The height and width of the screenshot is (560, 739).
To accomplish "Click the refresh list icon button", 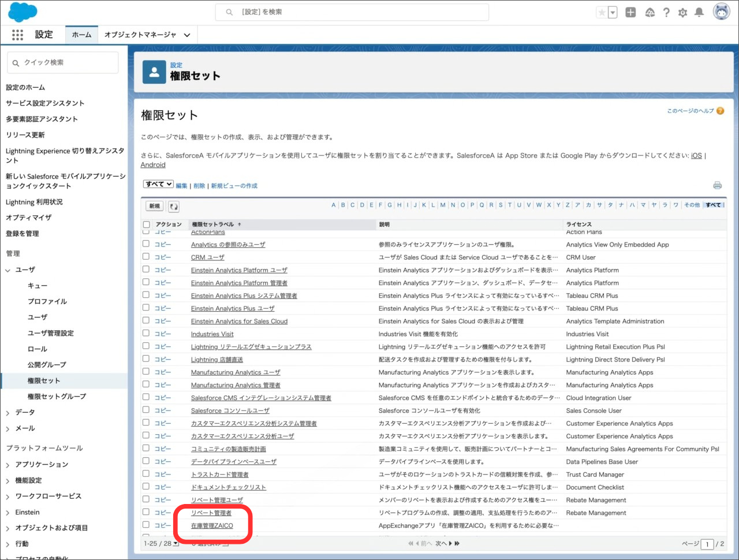I will click(173, 206).
